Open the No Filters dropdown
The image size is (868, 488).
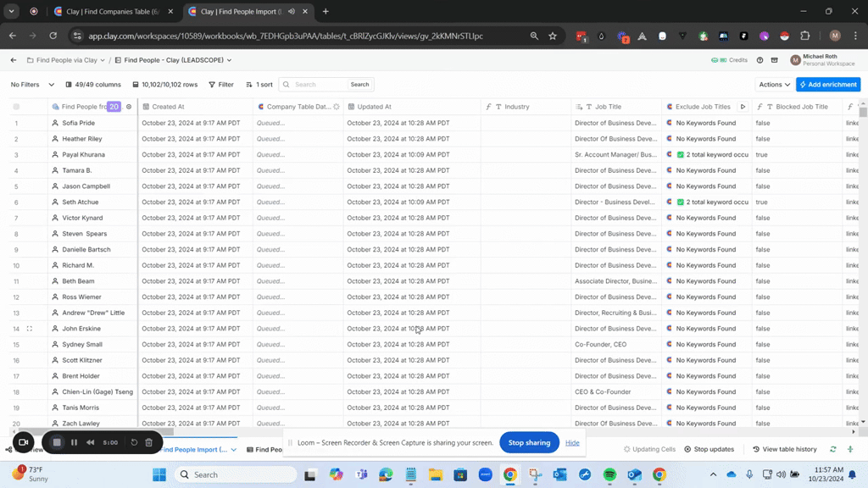tap(32, 85)
